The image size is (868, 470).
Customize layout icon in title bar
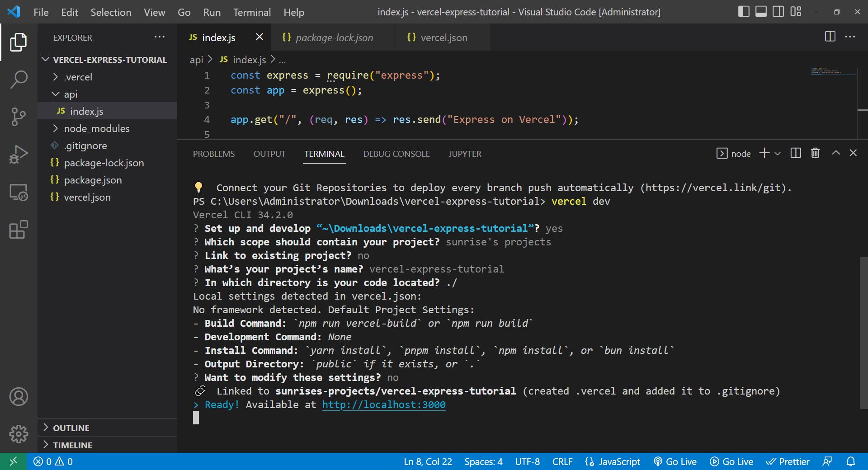click(x=796, y=12)
